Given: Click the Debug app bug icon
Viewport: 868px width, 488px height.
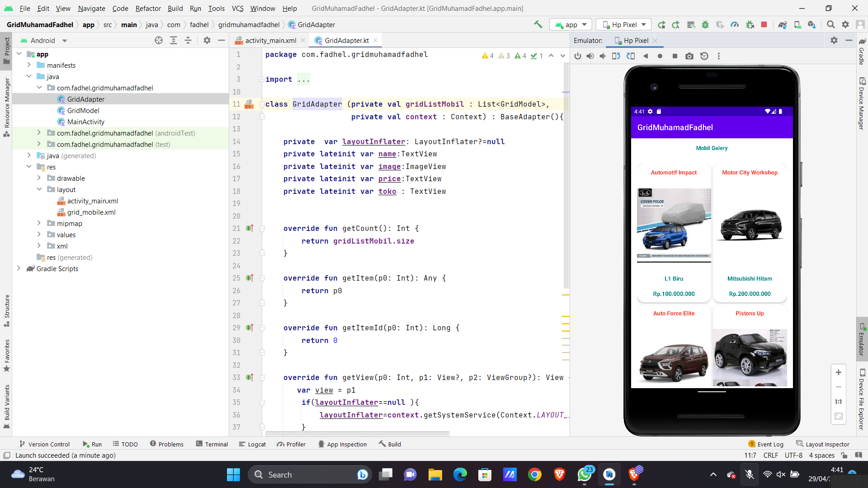Looking at the screenshot, I should [705, 24].
